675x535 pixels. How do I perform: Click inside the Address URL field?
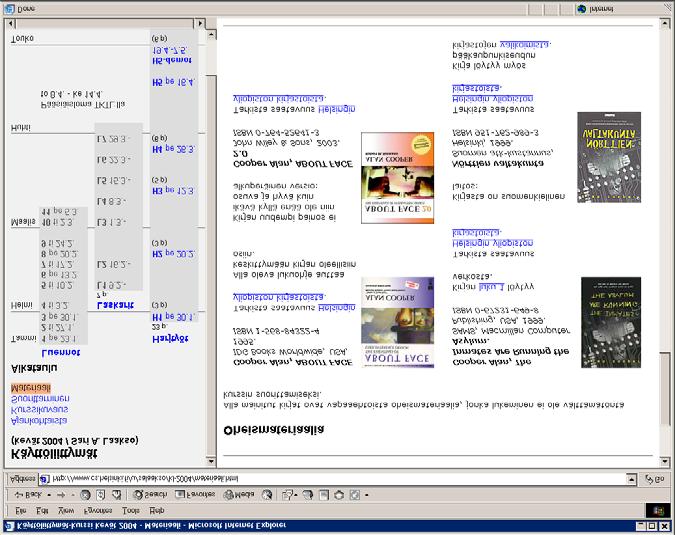pos(334,479)
